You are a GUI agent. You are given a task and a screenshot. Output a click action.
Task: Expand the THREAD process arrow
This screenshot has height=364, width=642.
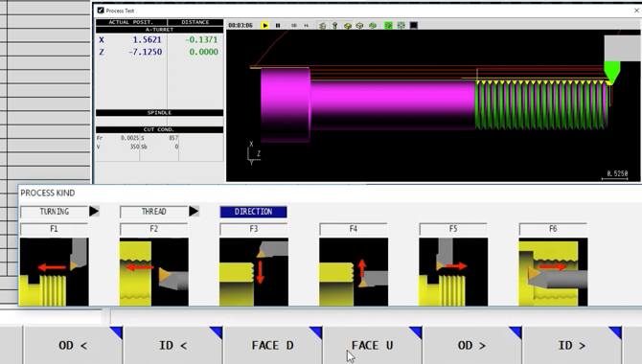tap(194, 212)
